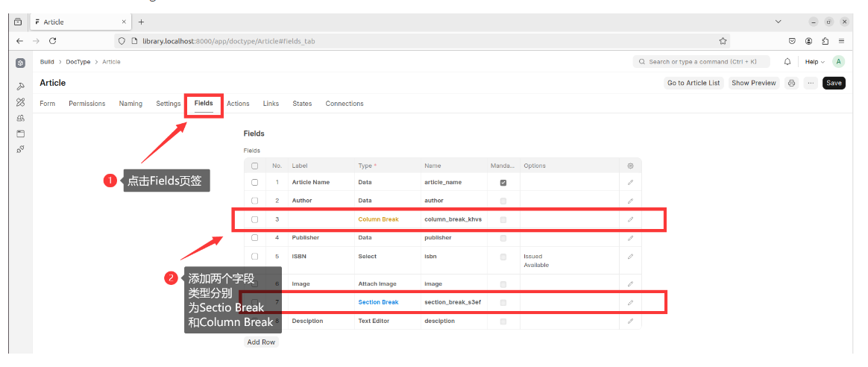Select the Column Break row checkbox
Viewport: 868px width, 367px height.
[x=254, y=219]
